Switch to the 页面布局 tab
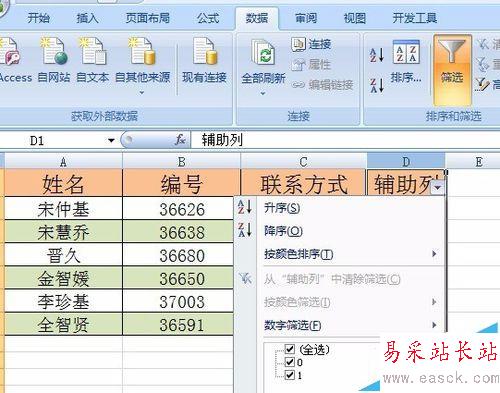The image size is (500, 393). click(x=148, y=18)
